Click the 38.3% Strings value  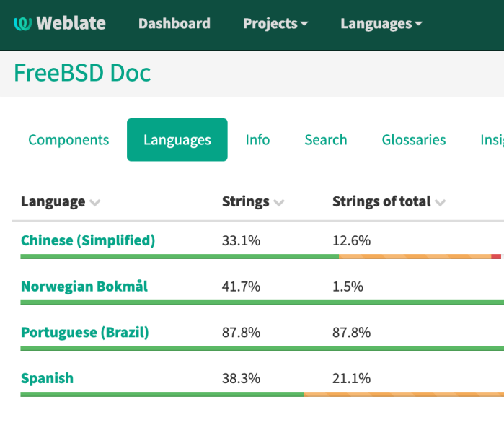click(241, 378)
